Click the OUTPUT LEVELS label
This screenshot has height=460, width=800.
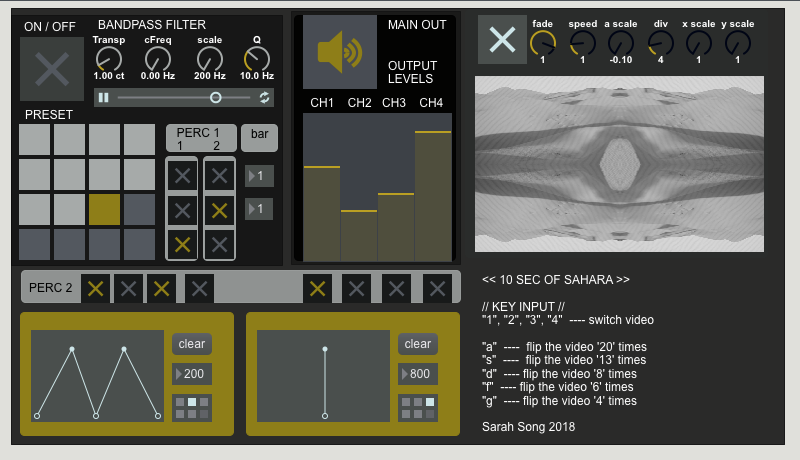412,72
